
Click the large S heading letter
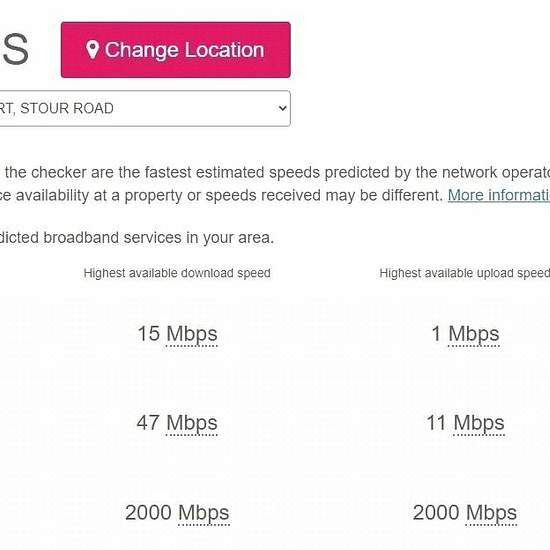point(14,49)
